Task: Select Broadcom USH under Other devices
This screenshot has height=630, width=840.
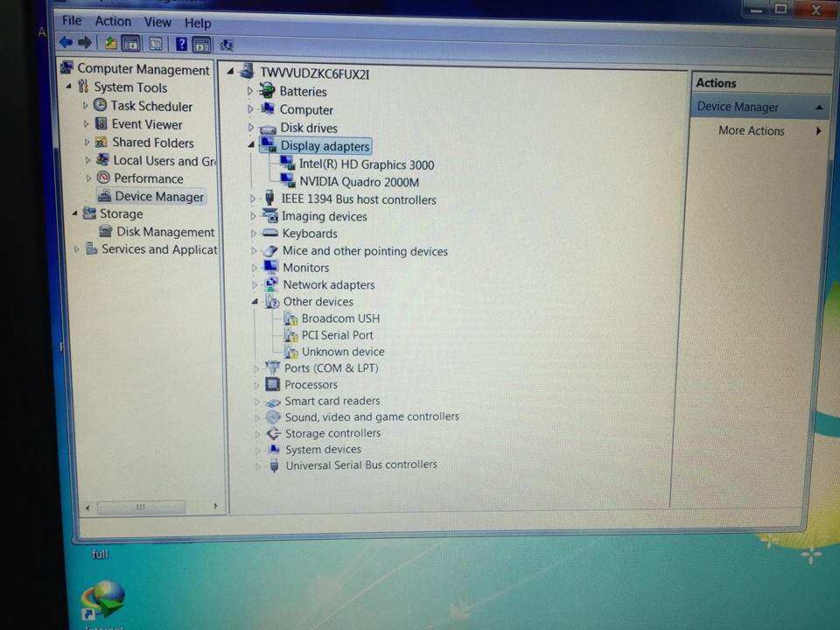Action: (x=339, y=318)
